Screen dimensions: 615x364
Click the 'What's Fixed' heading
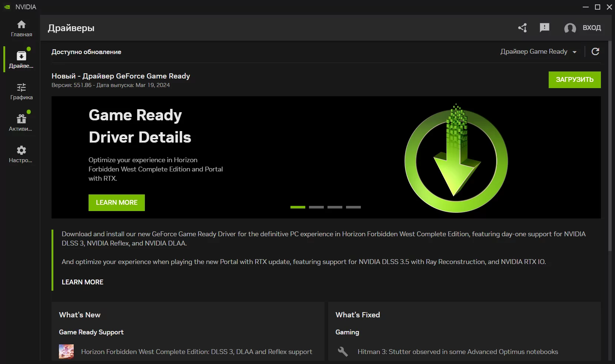[358, 315]
